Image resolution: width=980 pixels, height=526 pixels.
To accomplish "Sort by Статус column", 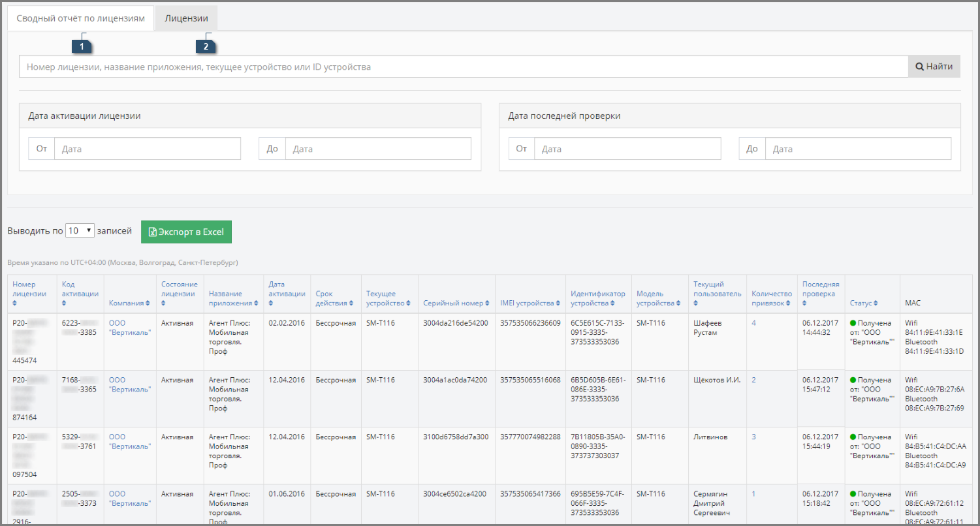I will [864, 303].
